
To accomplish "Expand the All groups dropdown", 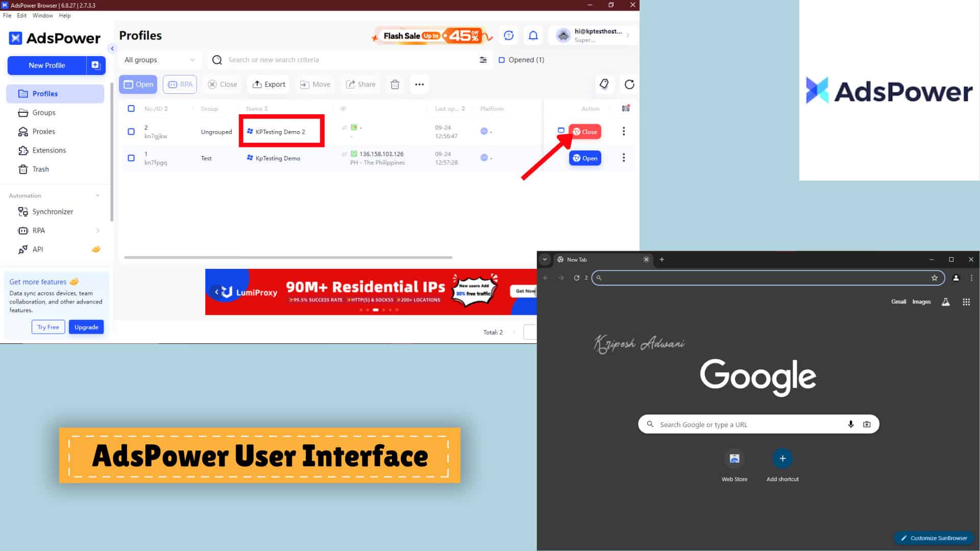I will tap(159, 60).
